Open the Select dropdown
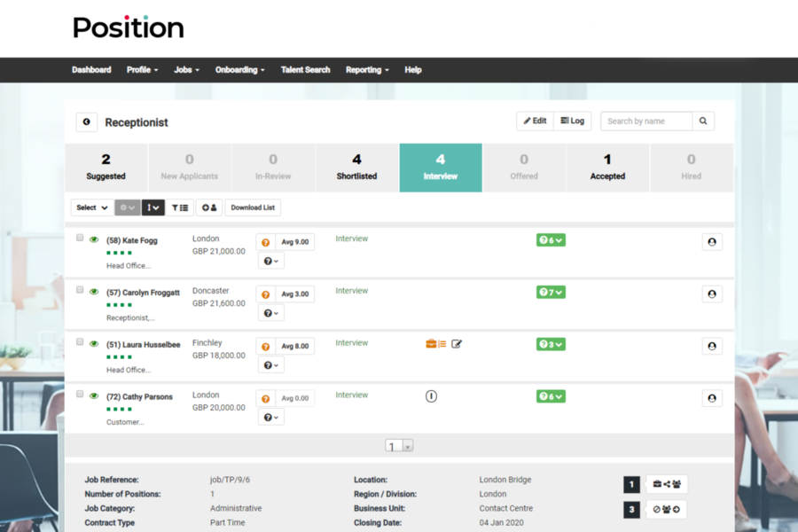The image size is (798, 532). [91, 207]
